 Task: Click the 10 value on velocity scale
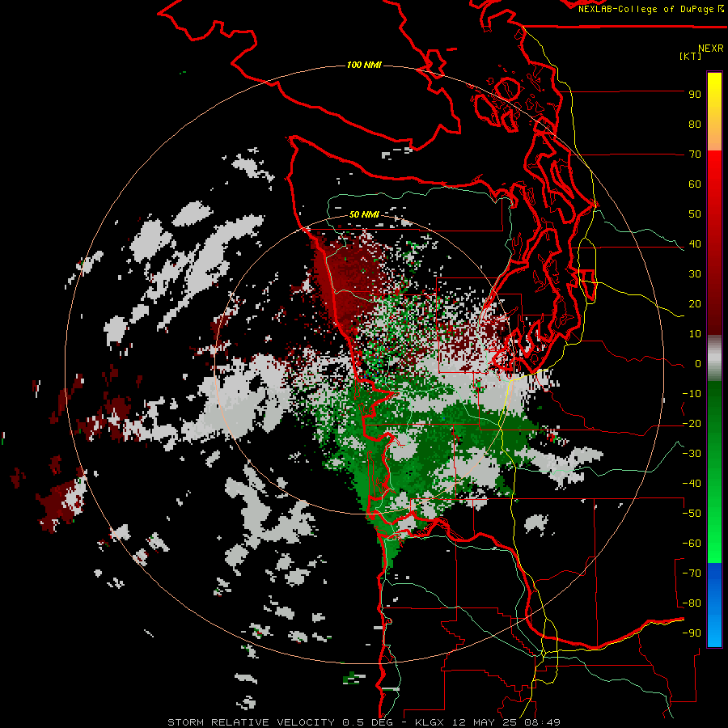pyautogui.click(x=695, y=334)
